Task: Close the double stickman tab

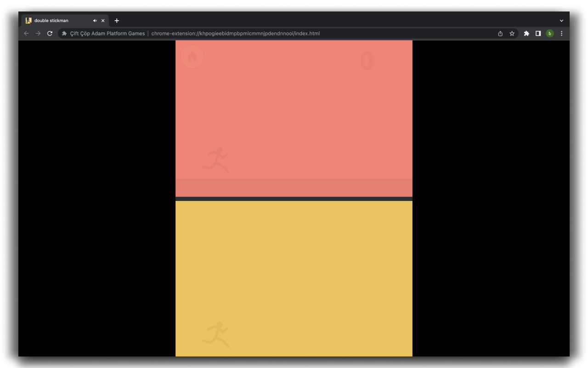Action: pos(103,21)
